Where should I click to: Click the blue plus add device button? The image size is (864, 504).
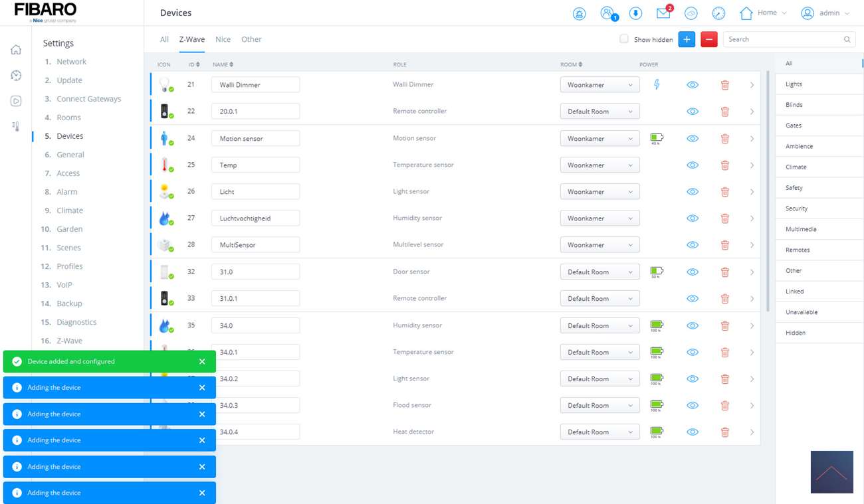[x=687, y=39]
